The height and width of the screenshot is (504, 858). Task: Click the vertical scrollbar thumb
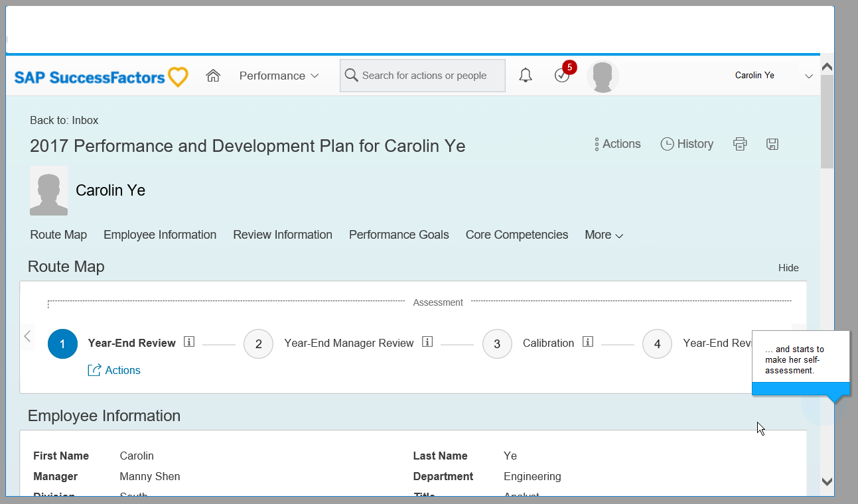point(827,121)
